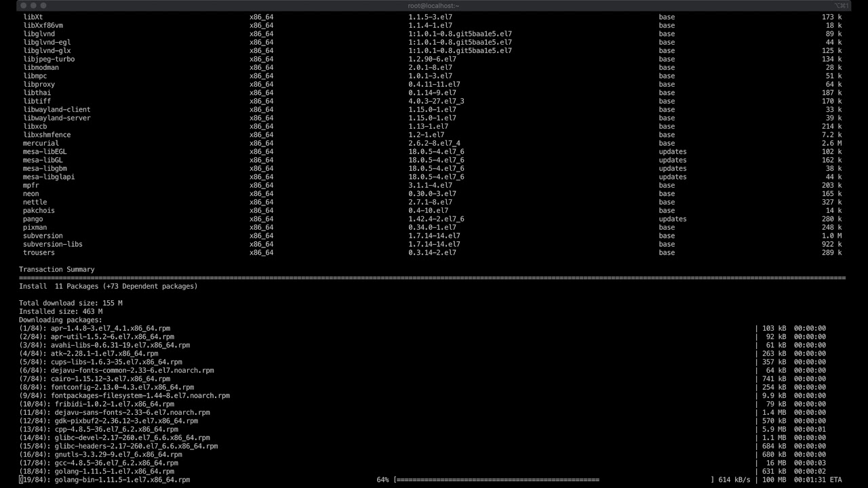The width and height of the screenshot is (868, 488).
Task: Select the nettle package name
Action: [x=35, y=202]
